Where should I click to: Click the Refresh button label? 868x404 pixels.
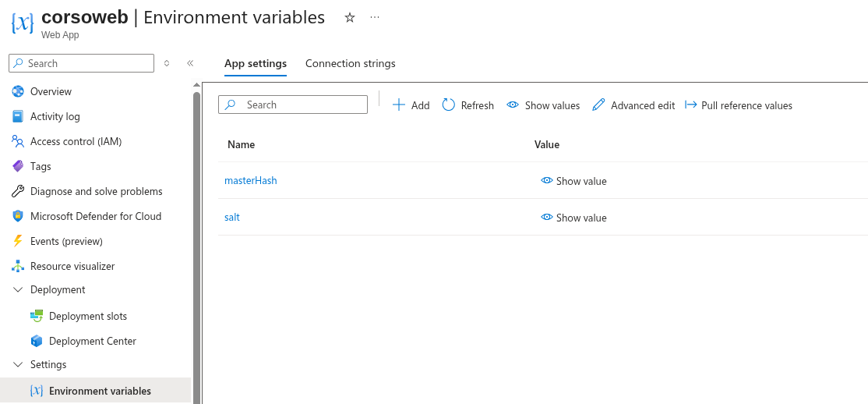coord(477,105)
